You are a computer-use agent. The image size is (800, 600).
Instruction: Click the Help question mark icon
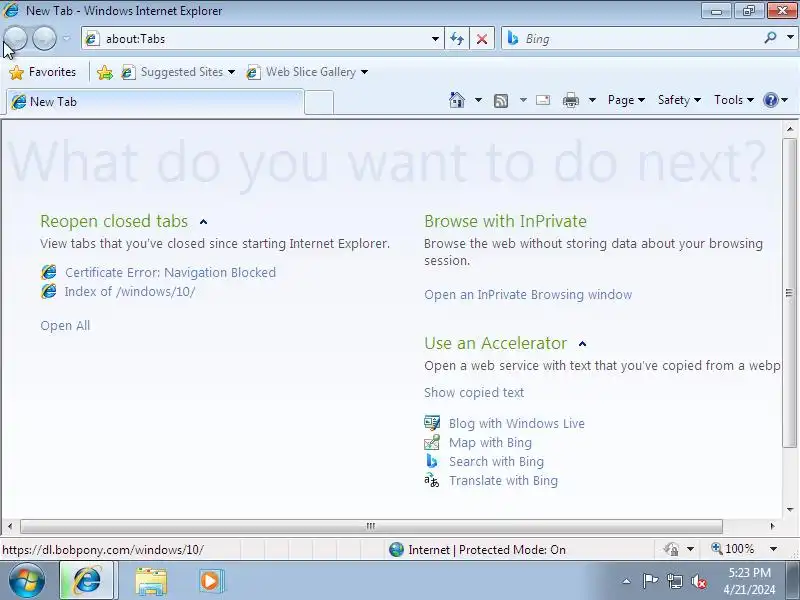pyautogui.click(x=770, y=100)
